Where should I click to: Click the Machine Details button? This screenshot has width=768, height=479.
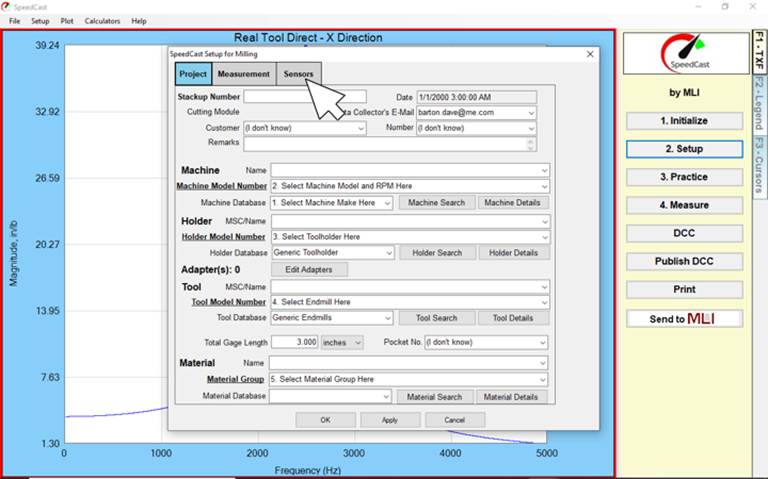(x=512, y=203)
